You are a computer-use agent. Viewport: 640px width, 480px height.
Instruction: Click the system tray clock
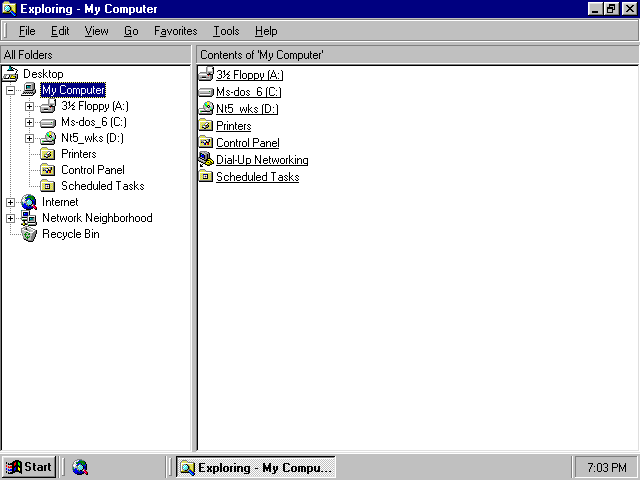click(x=606, y=467)
